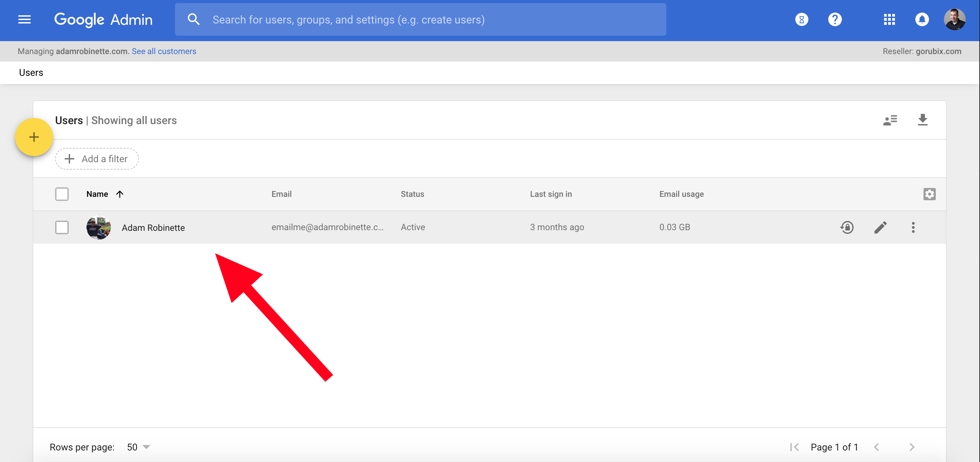Click the 3 months ago cell
This screenshot has width=980, height=462.
557,227
